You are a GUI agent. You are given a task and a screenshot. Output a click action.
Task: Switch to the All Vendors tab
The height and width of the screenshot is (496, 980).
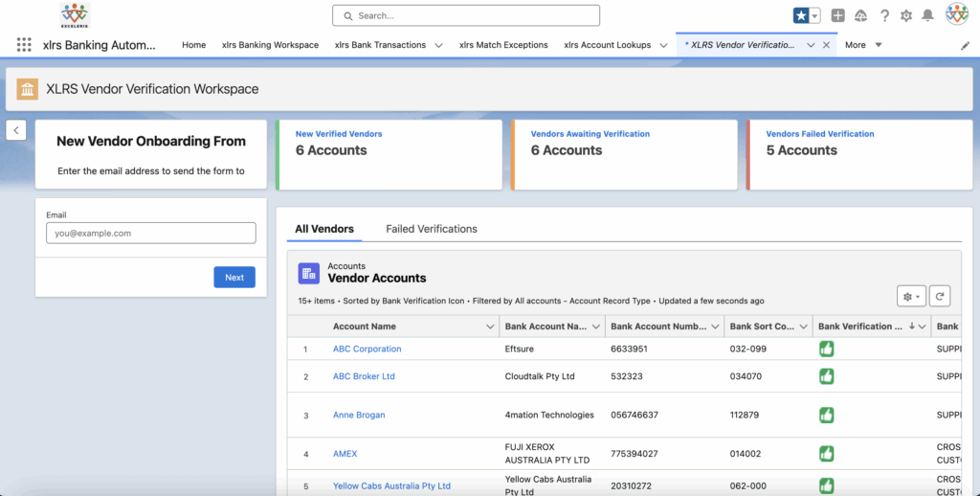324,229
